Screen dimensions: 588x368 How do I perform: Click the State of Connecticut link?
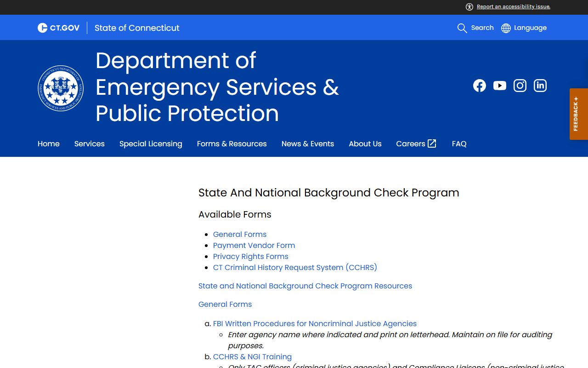coord(137,28)
